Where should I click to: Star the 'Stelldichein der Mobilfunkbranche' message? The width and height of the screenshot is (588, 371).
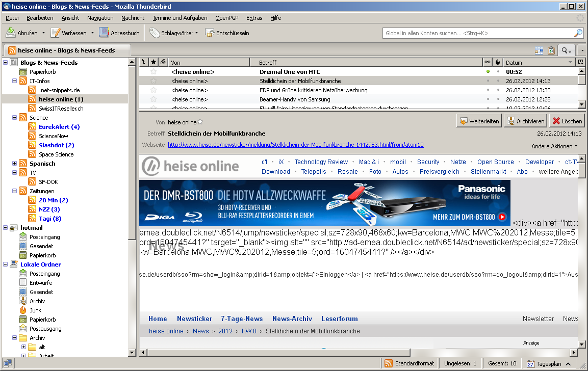click(x=154, y=81)
